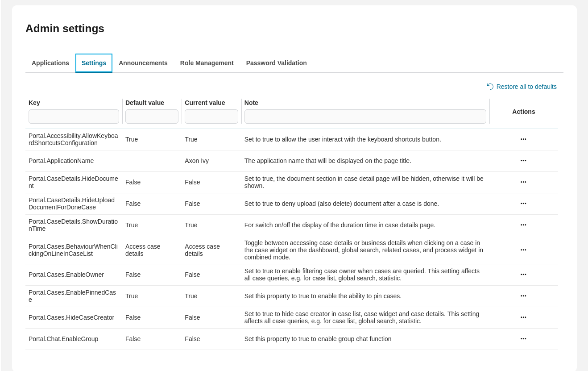The width and height of the screenshot is (588, 371).
Task: Click the Note column filter box
Action: pyautogui.click(x=365, y=116)
